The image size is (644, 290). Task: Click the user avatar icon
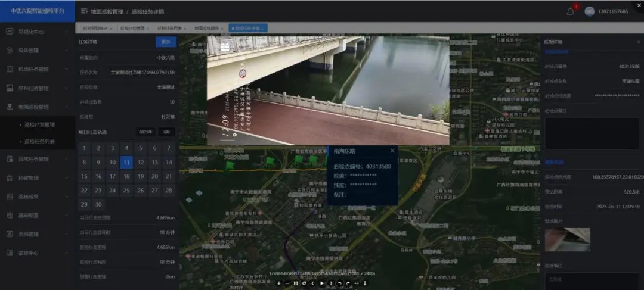point(589,11)
